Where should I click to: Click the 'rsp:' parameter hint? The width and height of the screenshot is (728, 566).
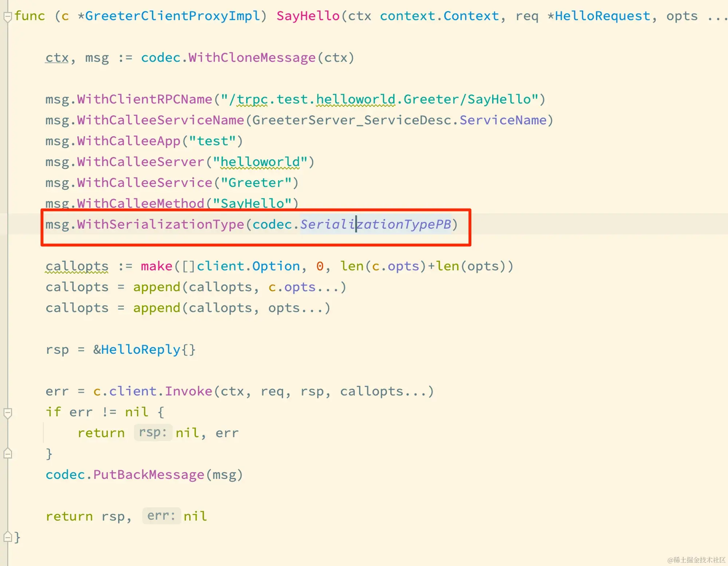click(x=153, y=432)
